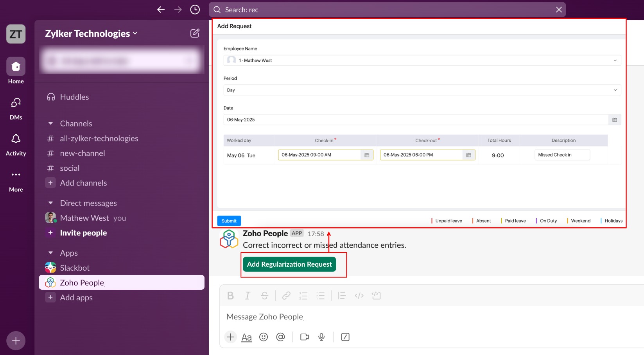Open slash shortcuts in composer
The height and width of the screenshot is (355, 644).
pos(345,337)
